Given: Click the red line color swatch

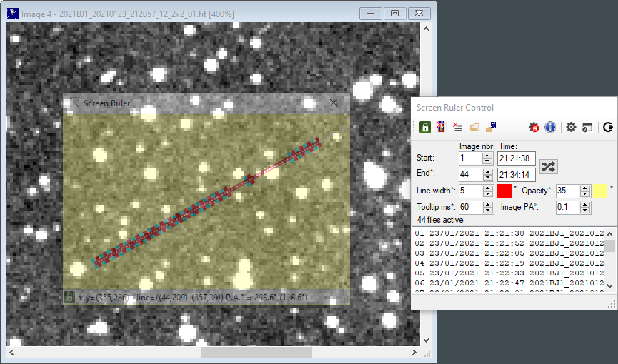Looking at the screenshot, I should tap(504, 191).
